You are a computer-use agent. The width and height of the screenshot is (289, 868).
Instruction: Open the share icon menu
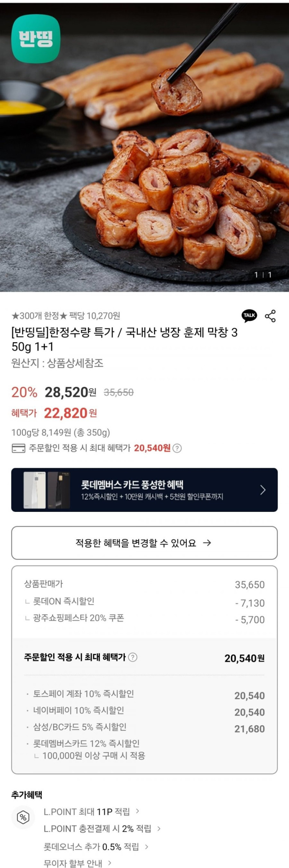pos(270,316)
